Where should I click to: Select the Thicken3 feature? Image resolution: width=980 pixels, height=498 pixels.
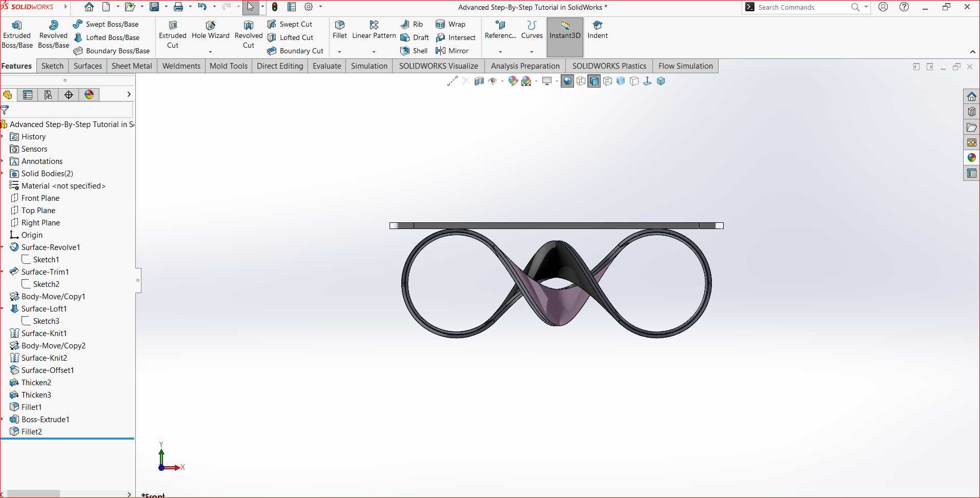36,395
